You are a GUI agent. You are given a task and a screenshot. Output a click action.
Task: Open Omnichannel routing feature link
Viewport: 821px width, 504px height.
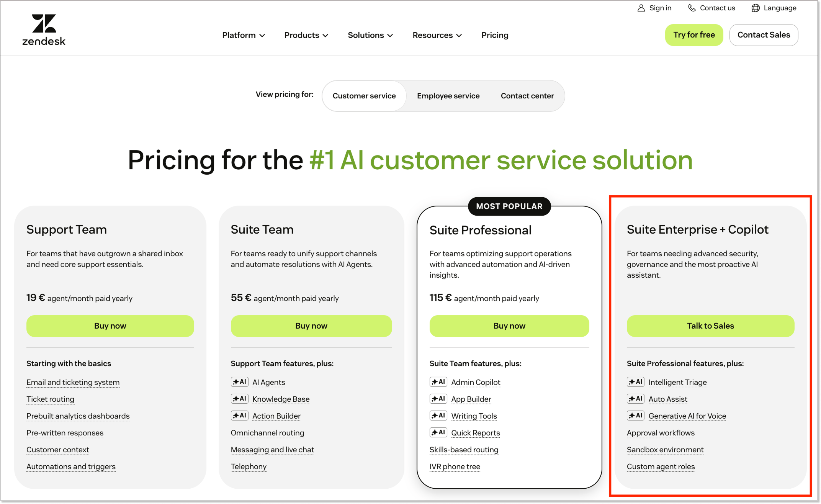coord(268,433)
